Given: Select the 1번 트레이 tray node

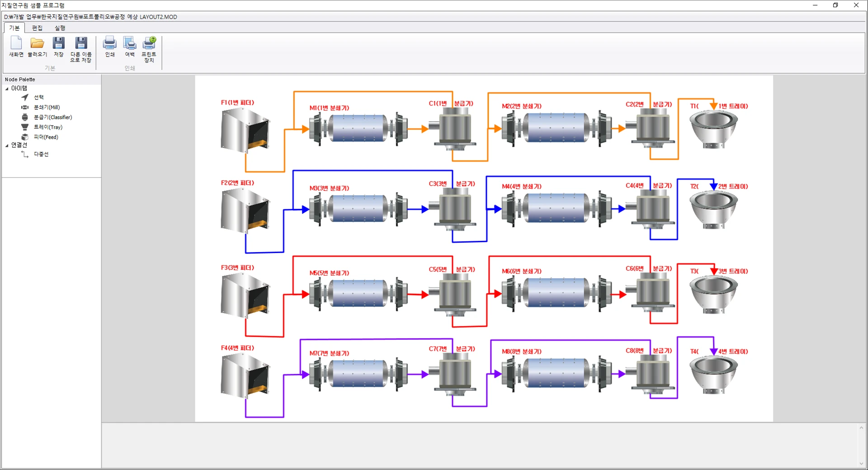Looking at the screenshot, I should click(x=714, y=130).
